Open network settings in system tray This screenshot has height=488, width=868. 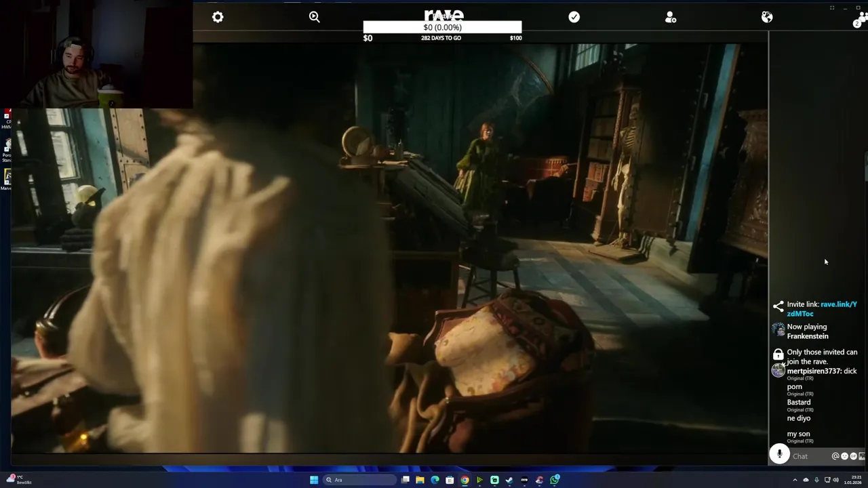click(x=827, y=480)
